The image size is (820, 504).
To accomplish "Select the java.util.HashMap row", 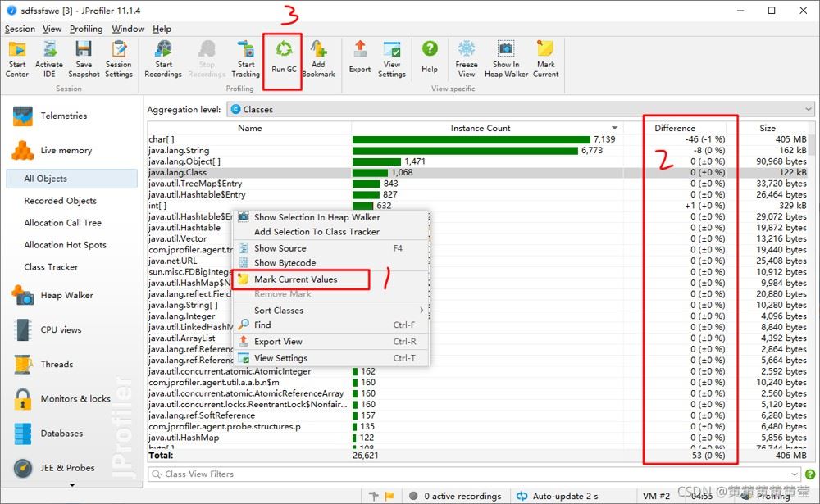I will [477, 438].
